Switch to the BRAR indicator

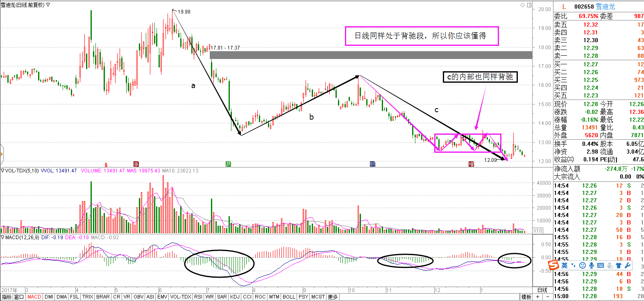point(103,297)
